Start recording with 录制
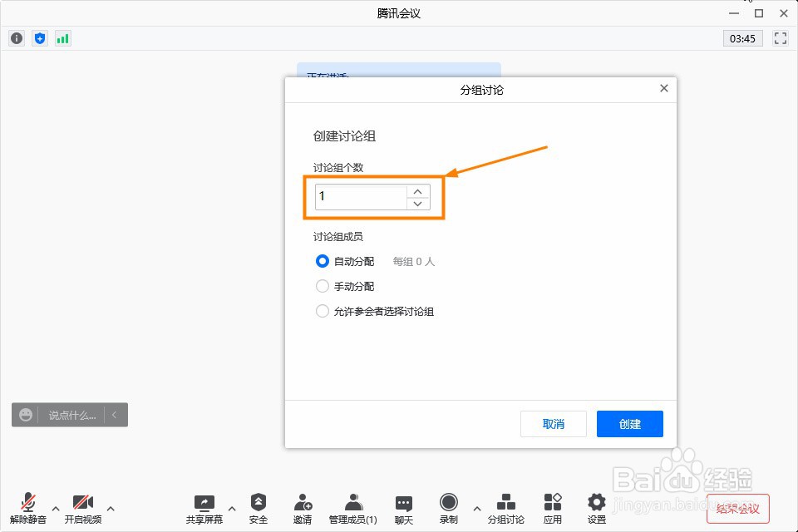The image size is (798, 532). pyautogui.click(x=448, y=509)
